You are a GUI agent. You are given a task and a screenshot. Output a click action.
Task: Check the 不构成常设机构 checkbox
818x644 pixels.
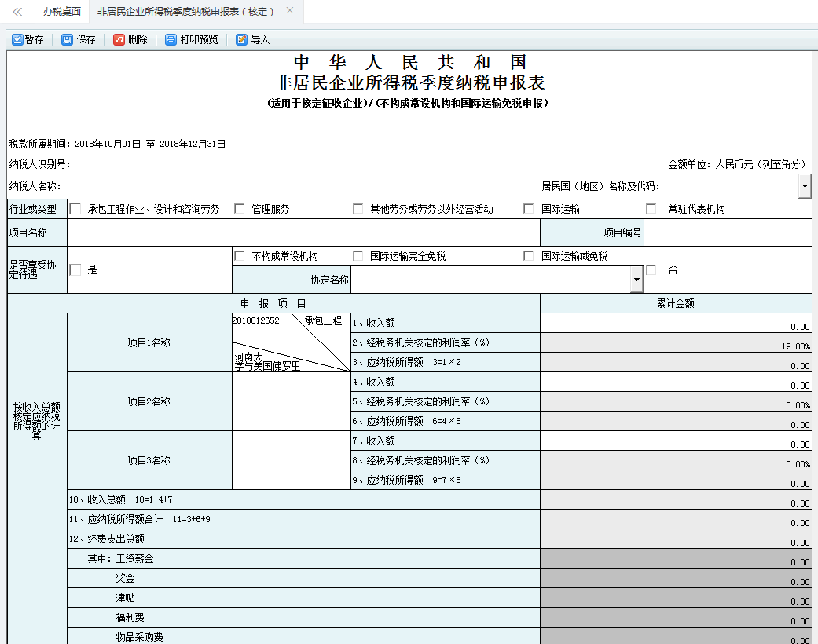(240, 254)
